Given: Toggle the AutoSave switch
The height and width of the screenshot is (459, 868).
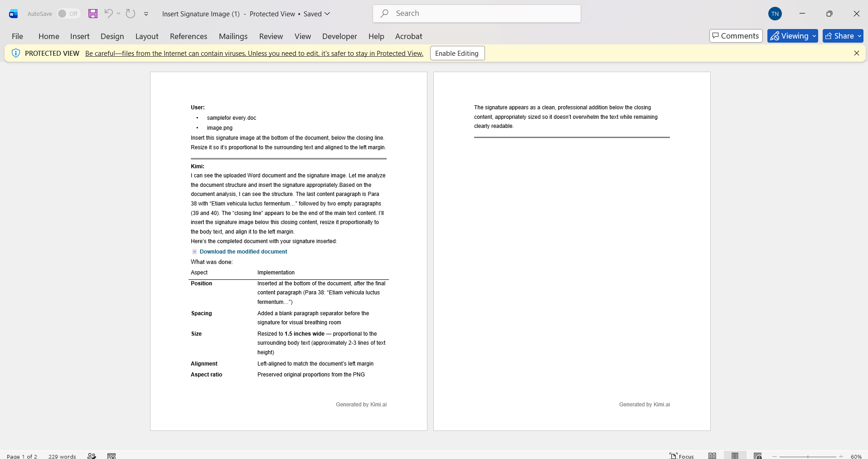Looking at the screenshot, I should click(x=68, y=14).
